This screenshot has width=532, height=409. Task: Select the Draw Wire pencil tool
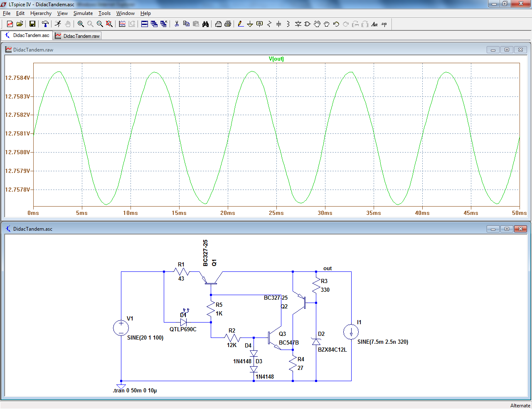click(x=241, y=24)
